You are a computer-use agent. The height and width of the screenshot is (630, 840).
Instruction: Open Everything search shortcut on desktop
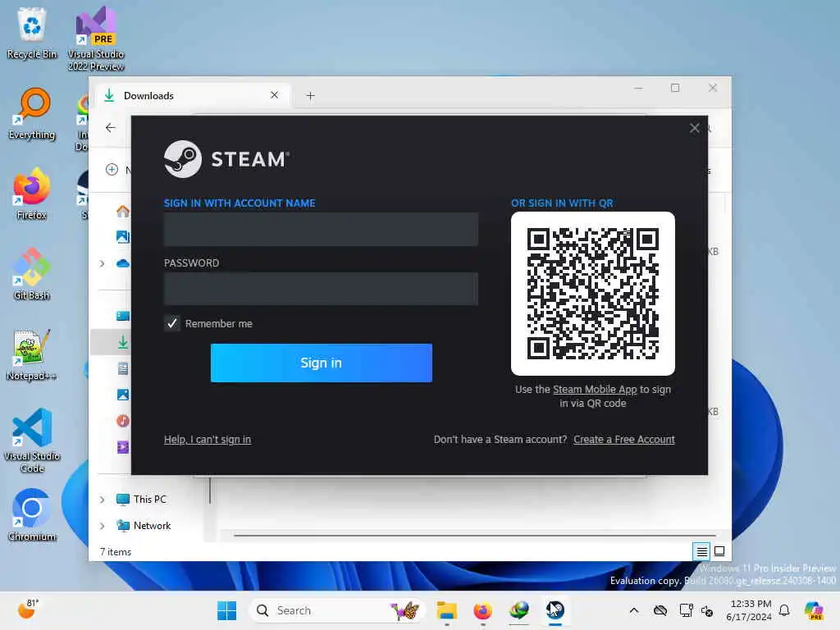tap(32, 113)
